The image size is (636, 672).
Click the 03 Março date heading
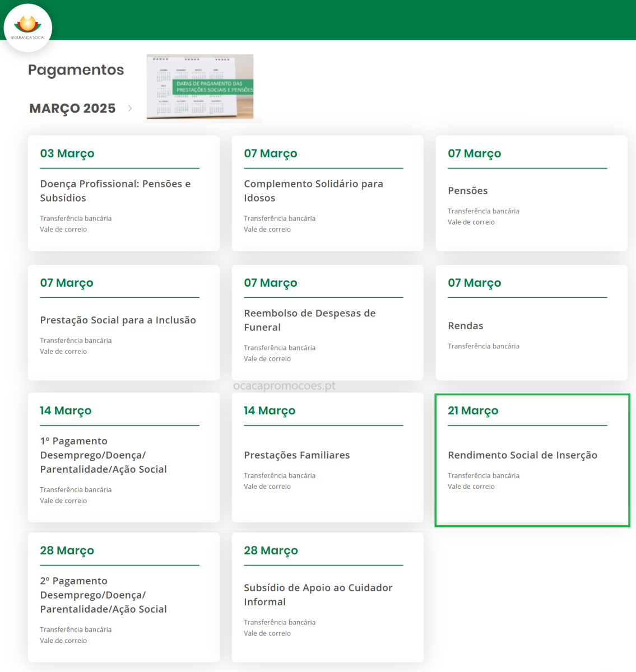click(67, 153)
